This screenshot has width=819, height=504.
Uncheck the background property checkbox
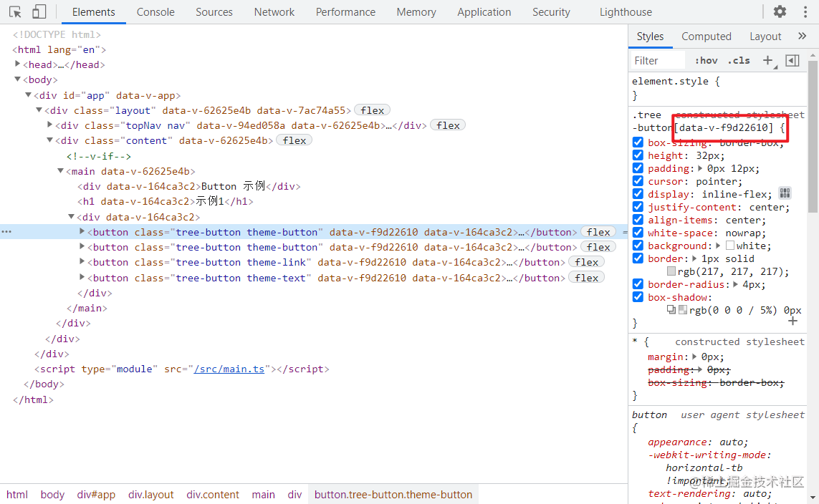pos(638,245)
